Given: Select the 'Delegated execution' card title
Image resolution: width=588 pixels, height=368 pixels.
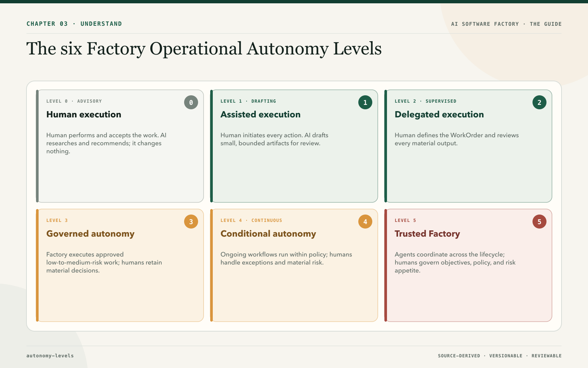Looking at the screenshot, I should (439, 114).
